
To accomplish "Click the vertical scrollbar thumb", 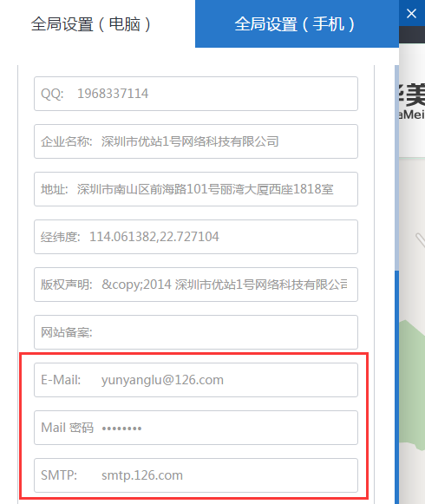I will click(396, 387).
